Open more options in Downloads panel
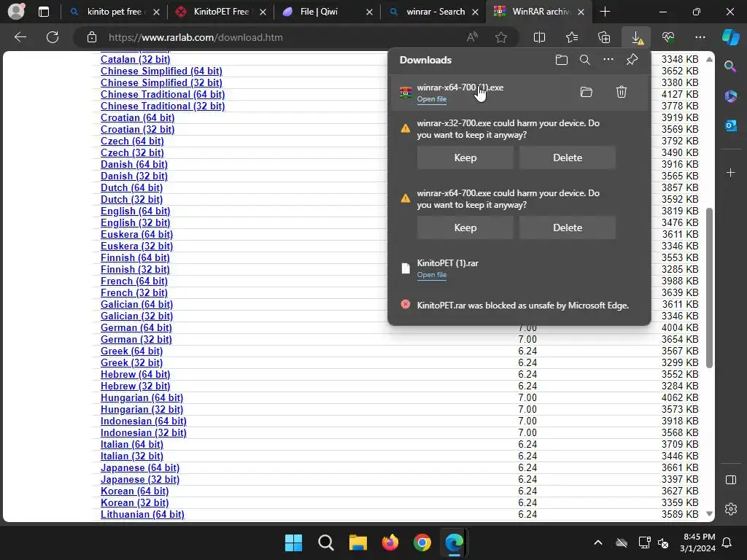 click(608, 60)
